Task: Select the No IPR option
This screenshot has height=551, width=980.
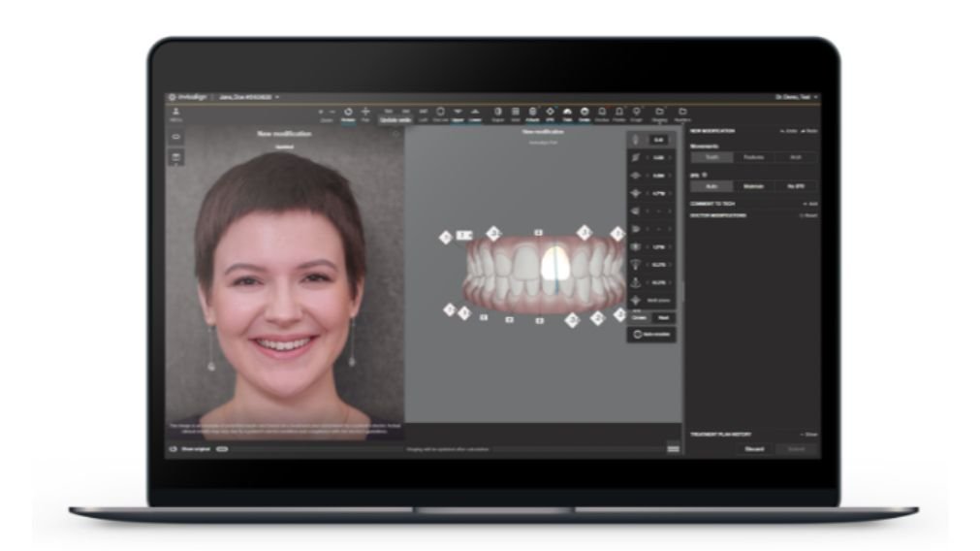Action: [x=795, y=185]
